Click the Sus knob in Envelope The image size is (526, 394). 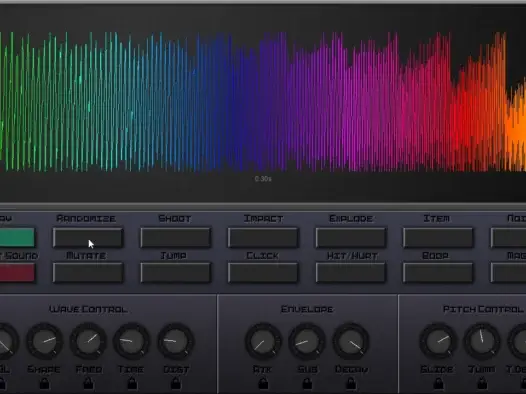click(307, 341)
